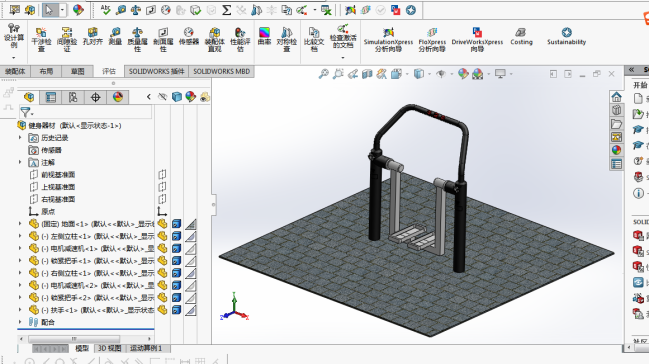Screen dimensions: 649x364
Task: Toggle transparency triangle for 电机减速机<2> row
Action: click(190, 285)
